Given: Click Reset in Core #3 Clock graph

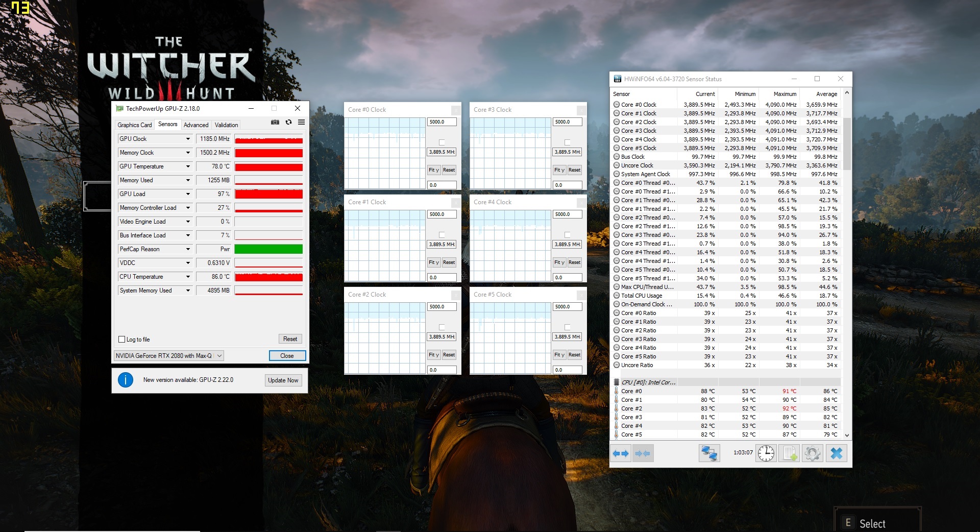Looking at the screenshot, I should [x=574, y=170].
